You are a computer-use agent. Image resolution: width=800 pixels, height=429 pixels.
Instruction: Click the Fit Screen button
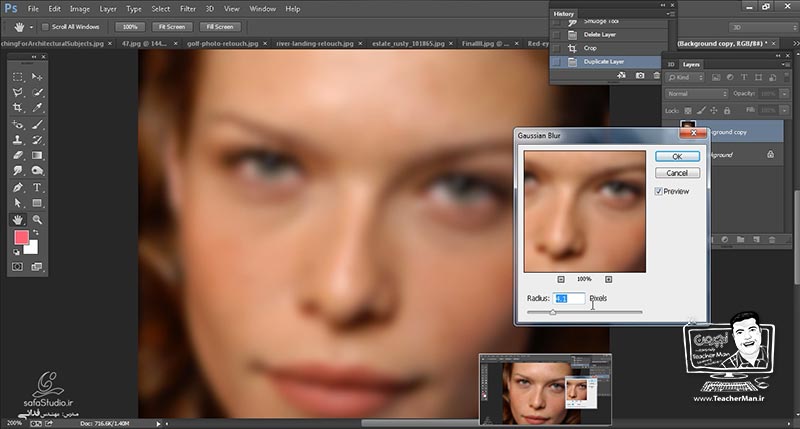(x=171, y=27)
